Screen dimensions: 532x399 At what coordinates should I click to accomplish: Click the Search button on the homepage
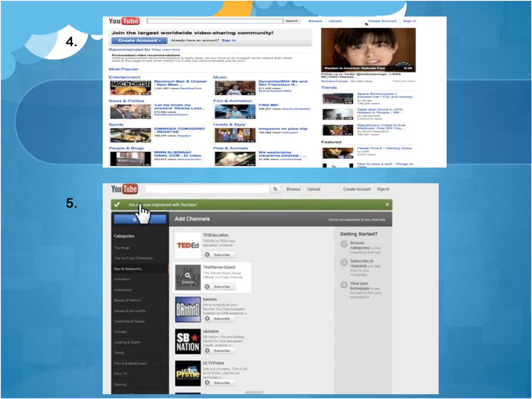pyautogui.click(x=292, y=21)
